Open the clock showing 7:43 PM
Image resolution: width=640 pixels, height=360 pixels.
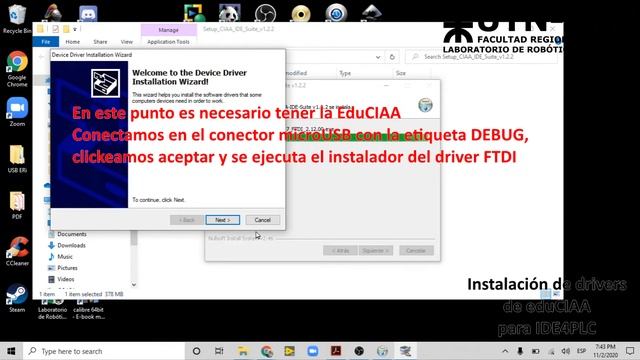(605, 351)
